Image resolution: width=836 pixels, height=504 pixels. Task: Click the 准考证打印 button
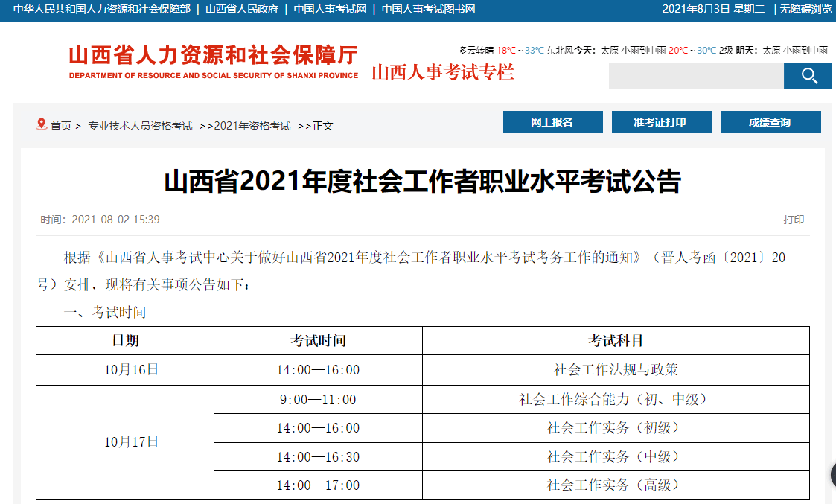[x=662, y=122]
